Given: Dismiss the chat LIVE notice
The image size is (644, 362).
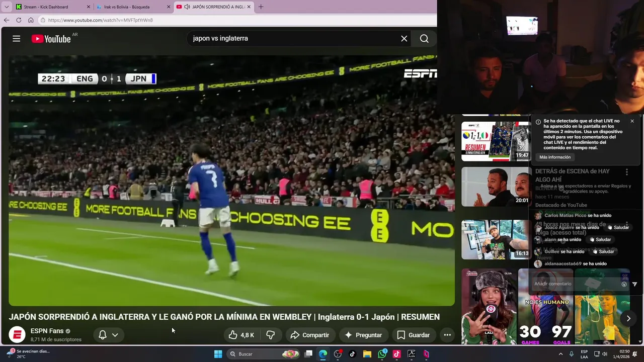Looking at the screenshot, I should tap(632, 121).
